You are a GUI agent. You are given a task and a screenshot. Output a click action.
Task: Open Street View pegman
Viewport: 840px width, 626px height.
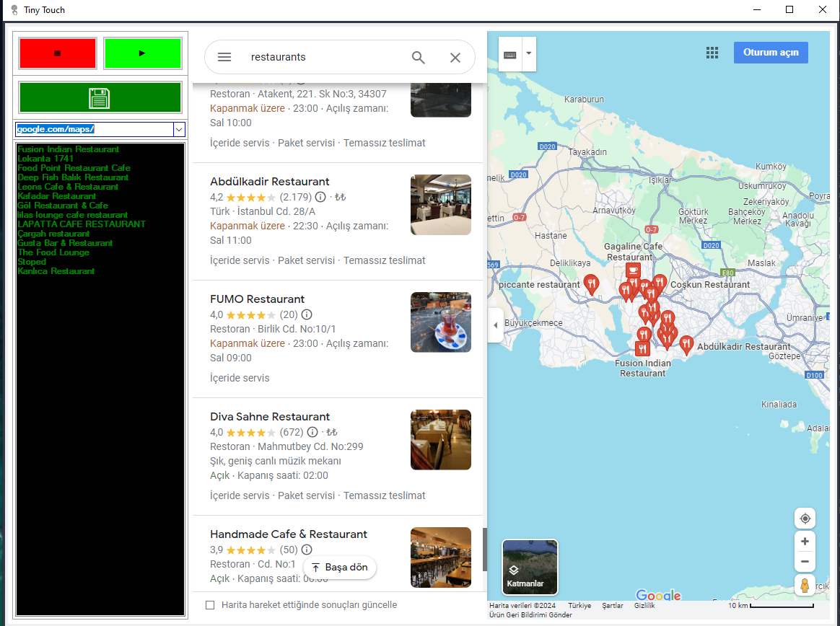(805, 586)
